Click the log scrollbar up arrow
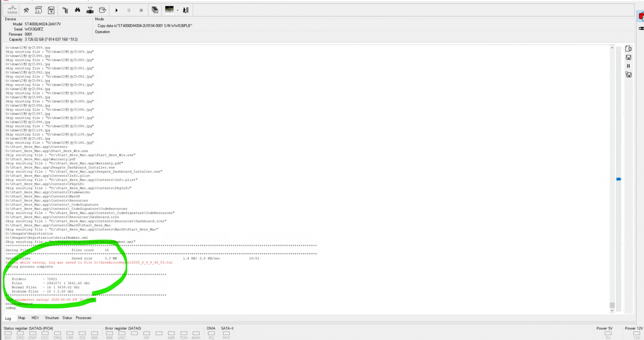 point(612,48)
